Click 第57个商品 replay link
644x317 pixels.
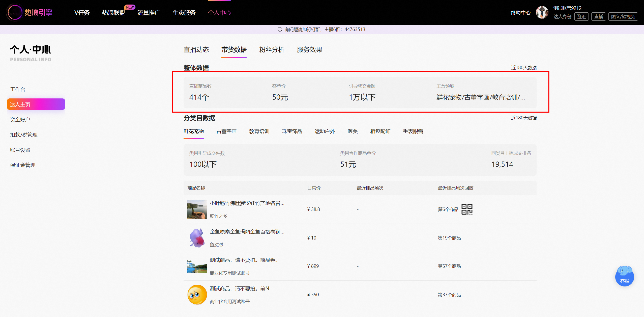coord(449,266)
